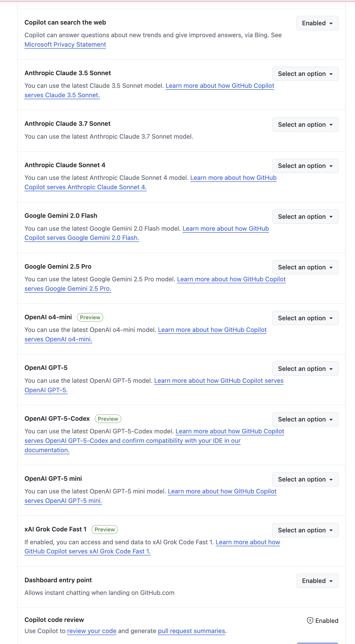355x644 pixels.
Task: Click the shield icon beside Copilot code review
Action: [x=310, y=620]
